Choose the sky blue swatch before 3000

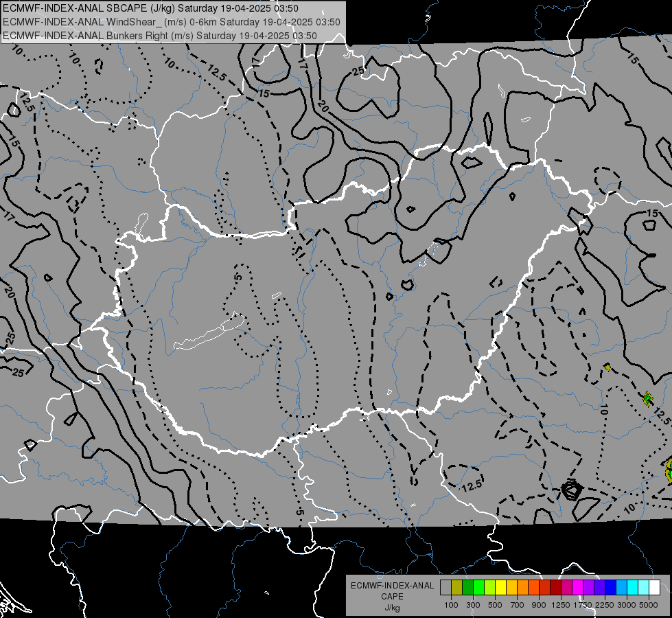pos(621,588)
